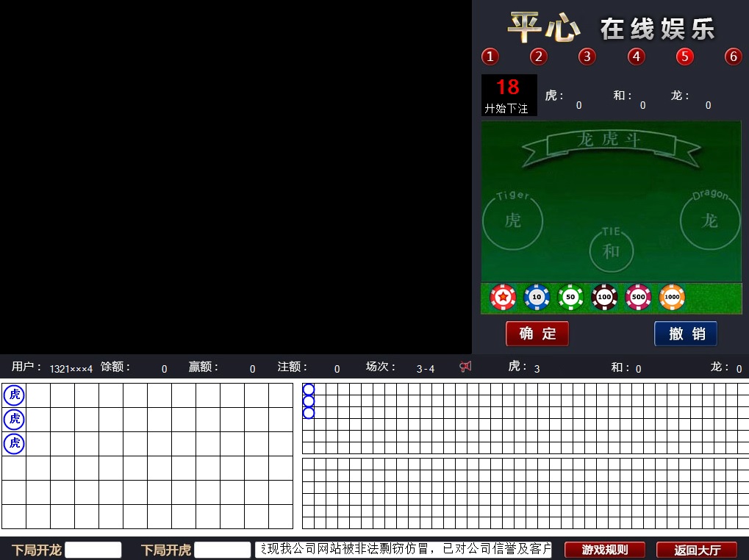Bet on the TIE (和) circle
The width and height of the screenshot is (749, 560).
click(x=611, y=250)
